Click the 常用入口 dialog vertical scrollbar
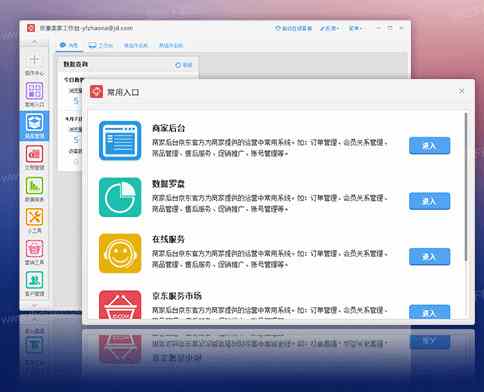Screen dimensions: 484x392 pos(466,187)
